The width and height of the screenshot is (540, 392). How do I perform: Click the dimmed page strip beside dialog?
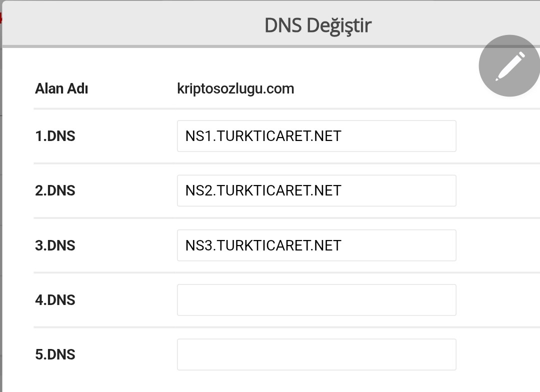click(x=1, y=206)
